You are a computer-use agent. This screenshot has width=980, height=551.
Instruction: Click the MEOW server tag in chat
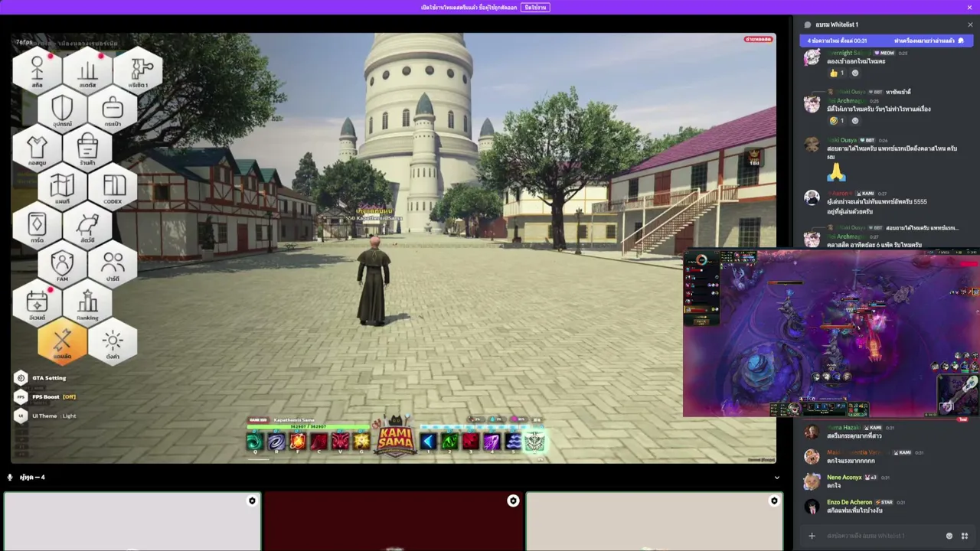click(x=884, y=53)
